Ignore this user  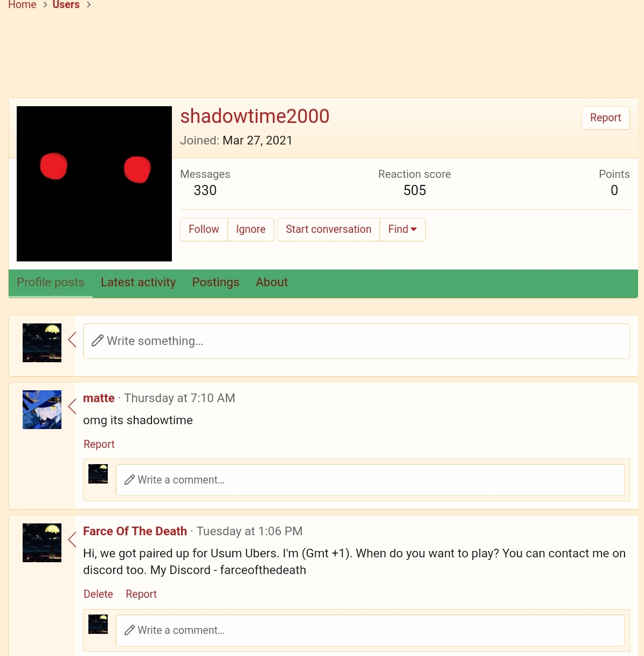click(251, 230)
